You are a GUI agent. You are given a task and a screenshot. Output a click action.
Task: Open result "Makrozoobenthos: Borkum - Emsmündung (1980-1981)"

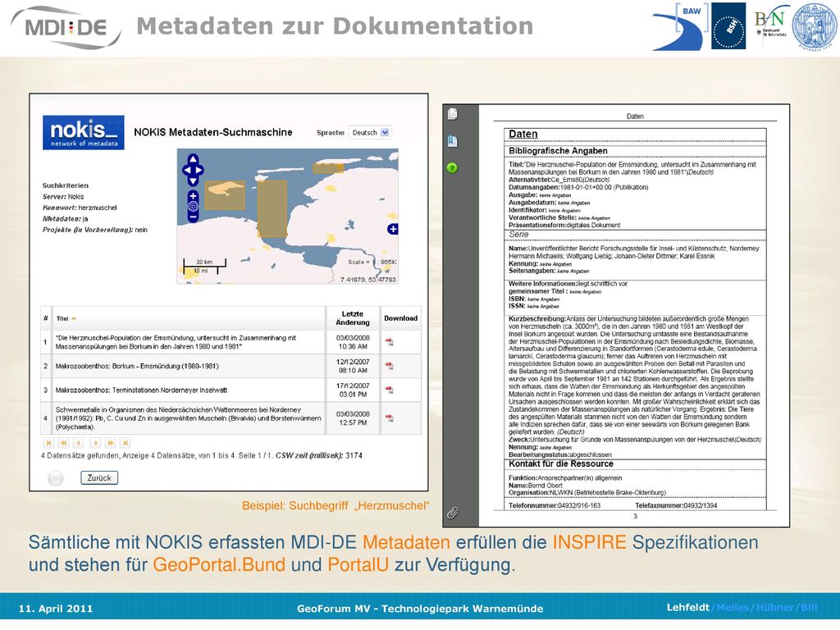pyautogui.click(x=137, y=367)
